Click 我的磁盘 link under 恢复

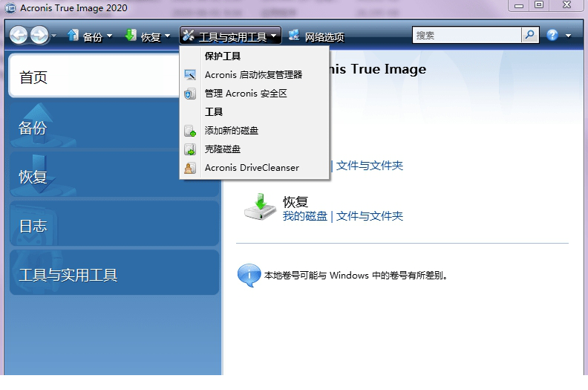(x=305, y=216)
